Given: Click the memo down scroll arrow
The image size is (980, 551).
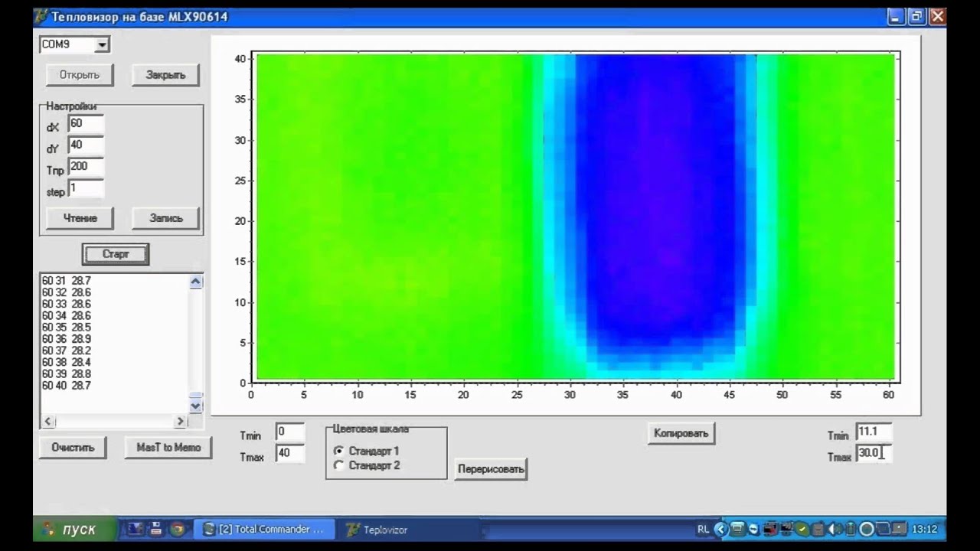Looking at the screenshot, I should coord(195,406).
